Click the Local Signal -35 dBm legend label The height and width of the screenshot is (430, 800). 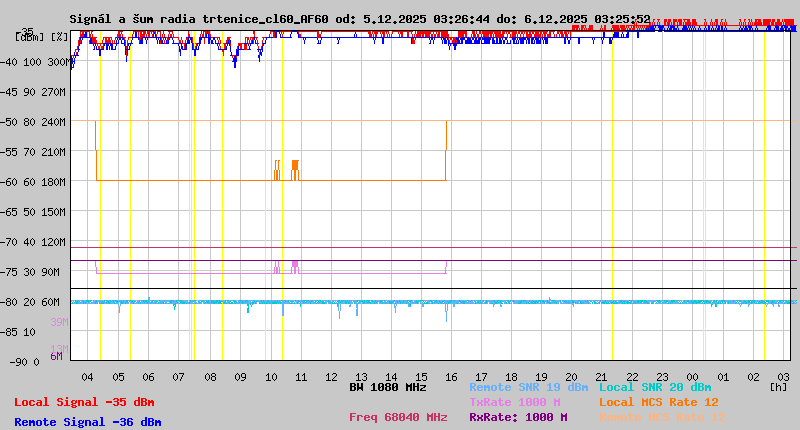click(x=84, y=402)
